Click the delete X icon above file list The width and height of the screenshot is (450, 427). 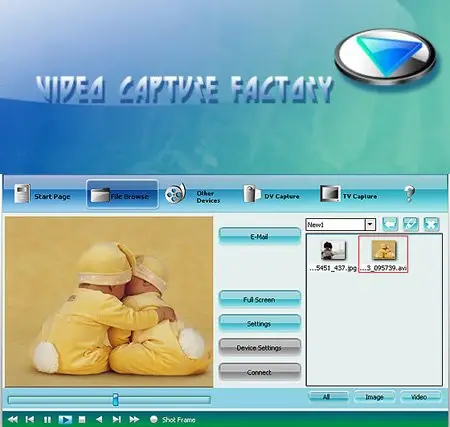(431, 224)
